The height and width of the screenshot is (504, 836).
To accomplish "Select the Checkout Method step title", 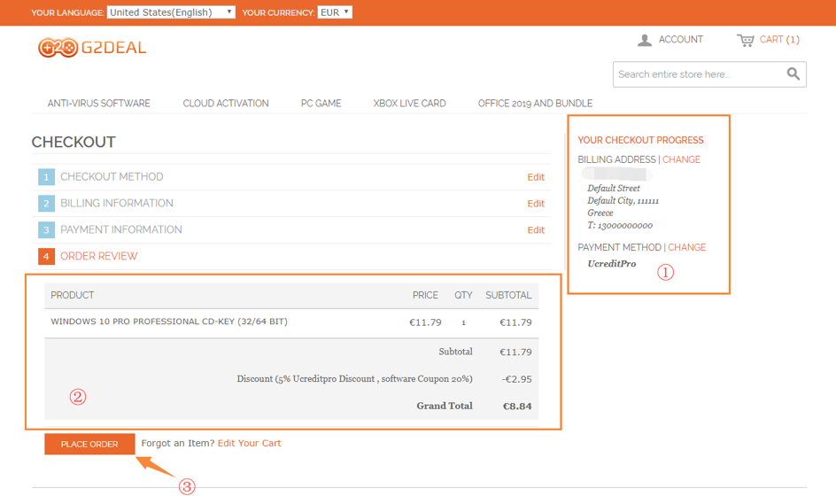I will (x=112, y=176).
